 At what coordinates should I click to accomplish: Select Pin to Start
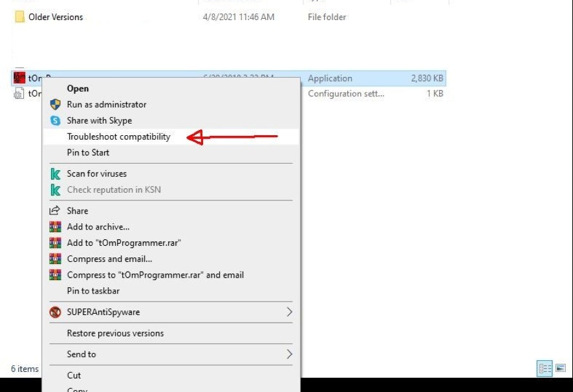click(88, 153)
